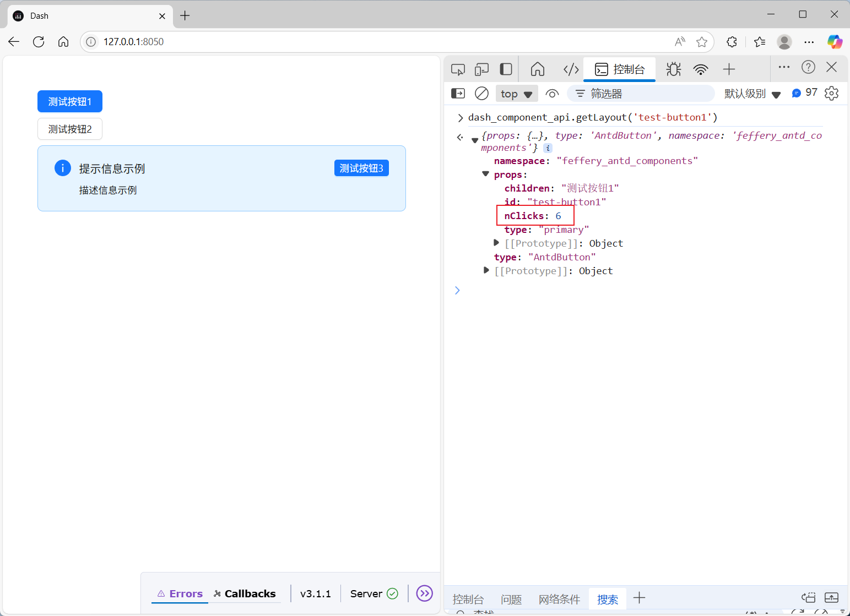
Task: Select the 问题 drawer tab
Action: tap(511, 599)
